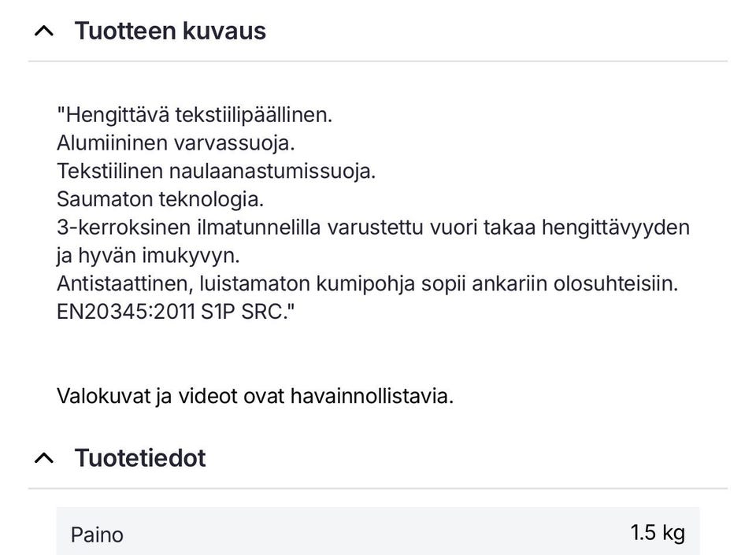
Task: Select the 3-kerroksinen ilmatunnelilla text line
Action: pos(373,228)
